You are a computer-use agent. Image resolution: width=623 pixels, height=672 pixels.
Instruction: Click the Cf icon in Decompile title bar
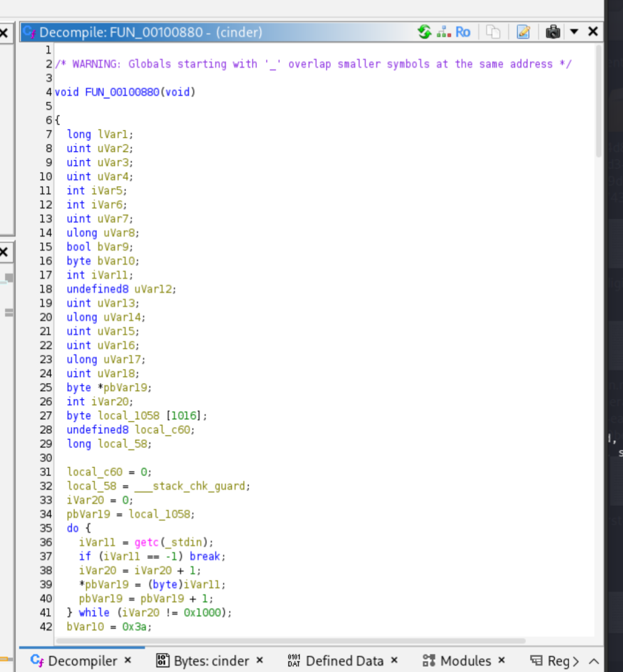[29, 32]
